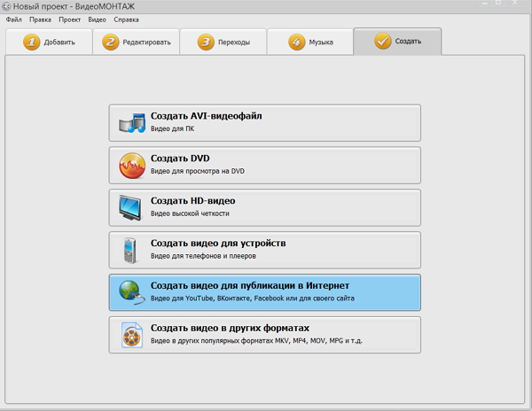Click the text Видео для просмотра на DVD
The width and height of the screenshot is (532, 411).
tap(198, 171)
